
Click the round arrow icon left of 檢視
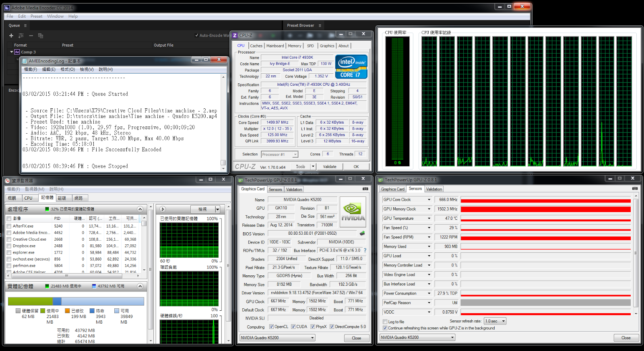(163, 209)
